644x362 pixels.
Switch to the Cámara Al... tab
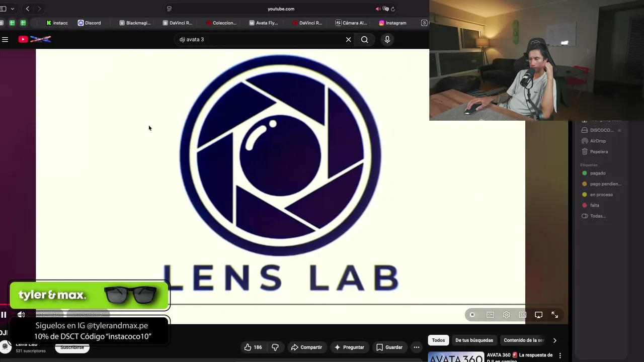[351, 23]
